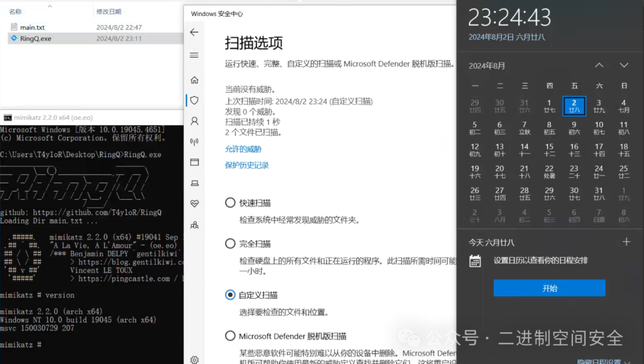Click RingQ.exe modified date 2024/8/2 23:11
This screenshot has width=644, height=364.
point(119,38)
